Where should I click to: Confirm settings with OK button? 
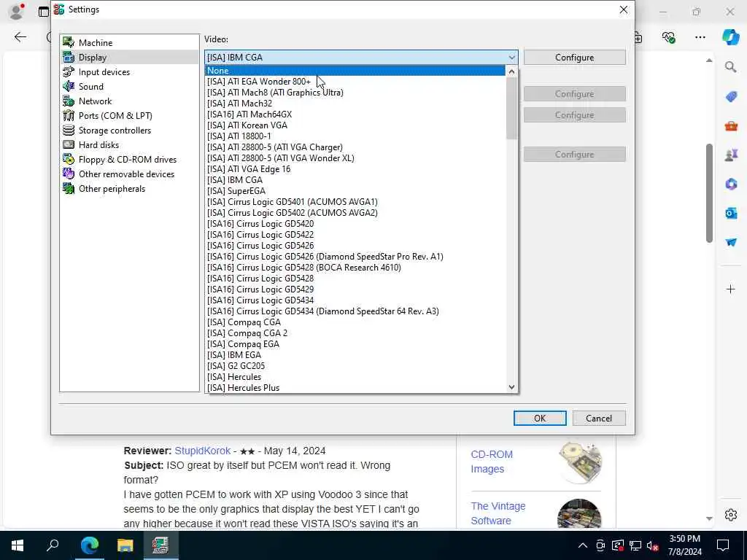click(x=540, y=418)
